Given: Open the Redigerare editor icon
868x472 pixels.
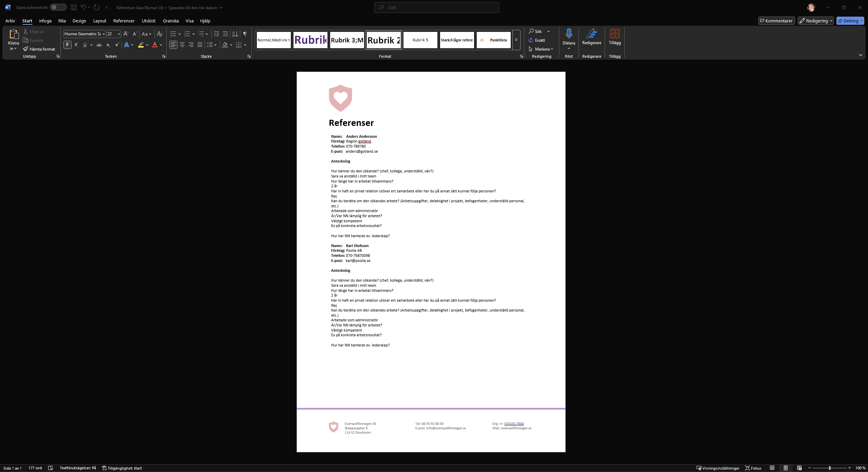Looking at the screenshot, I should pyautogui.click(x=591, y=34).
